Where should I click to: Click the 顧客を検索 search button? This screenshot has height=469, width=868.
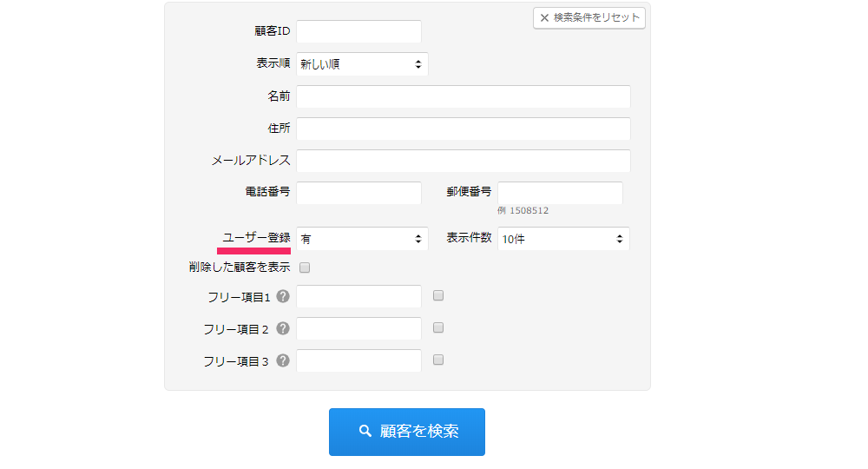406,432
